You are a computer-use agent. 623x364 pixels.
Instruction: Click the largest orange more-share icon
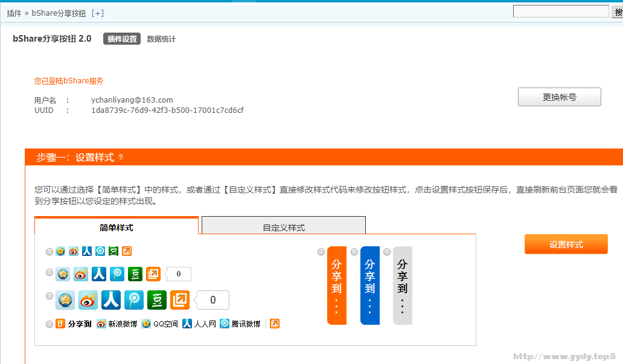(x=180, y=300)
